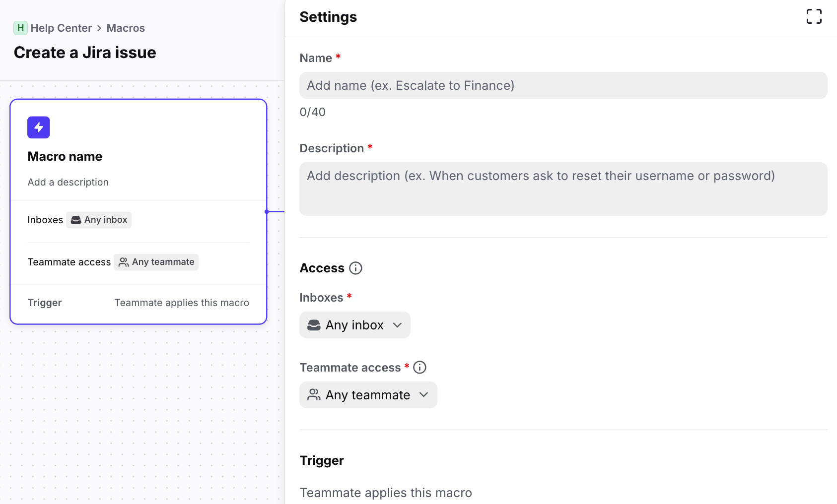Click the people icon in teammate dropdown

[x=314, y=395]
